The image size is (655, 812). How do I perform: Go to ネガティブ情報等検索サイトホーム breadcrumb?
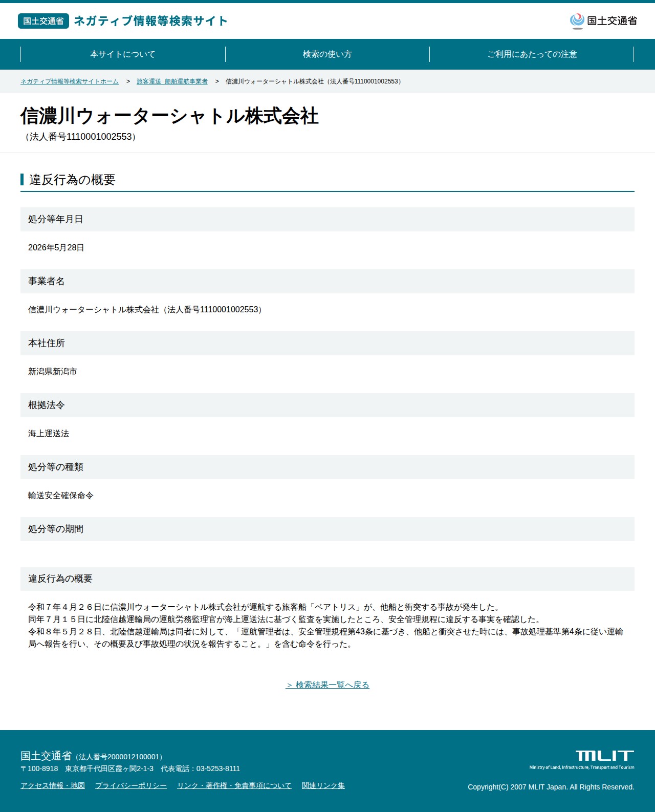click(70, 81)
